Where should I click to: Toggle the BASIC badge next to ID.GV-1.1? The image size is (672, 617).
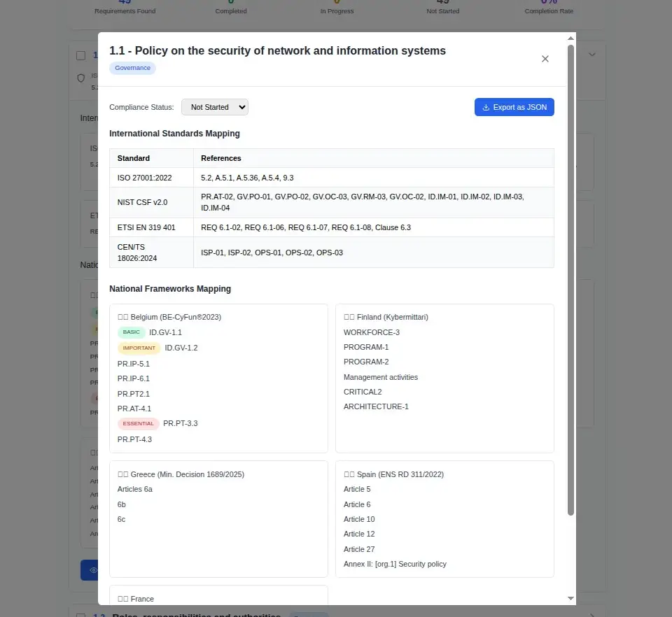click(x=131, y=332)
